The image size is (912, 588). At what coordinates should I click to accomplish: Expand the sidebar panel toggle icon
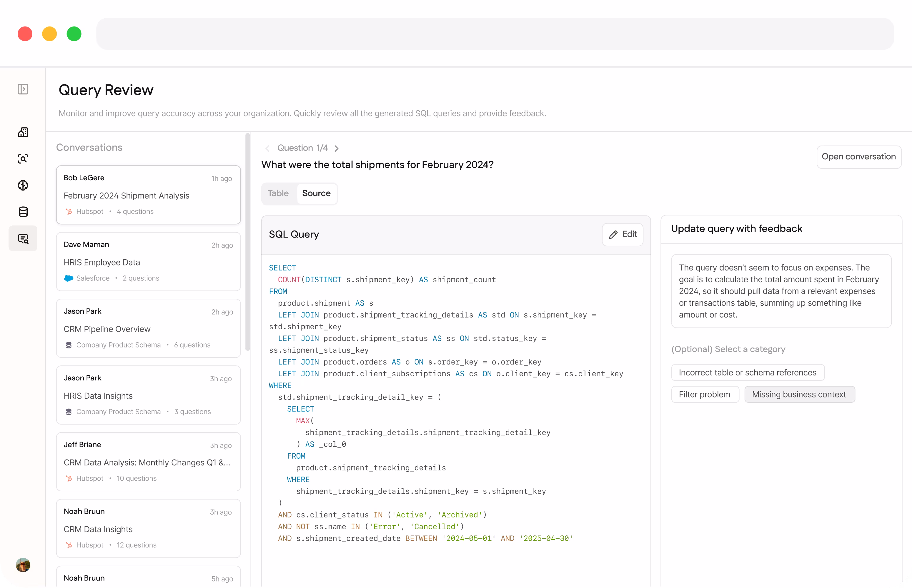click(23, 89)
